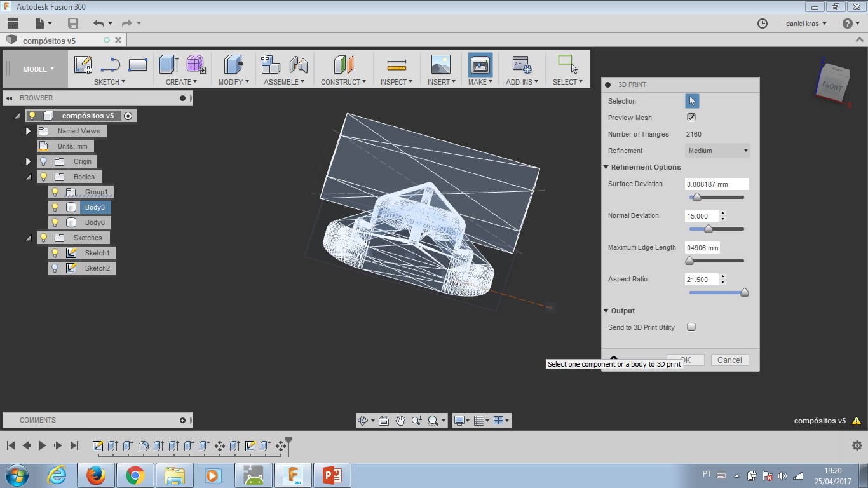Viewport: 868px width, 488px height.
Task: Uncheck the Preview Mesh checkbox
Action: [691, 118]
